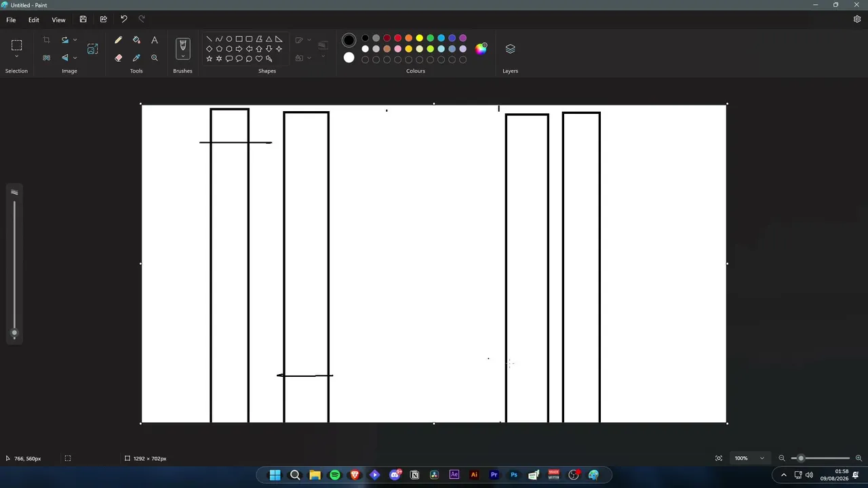Viewport: 868px width, 488px height.
Task: Open the View menu
Action: tap(58, 20)
